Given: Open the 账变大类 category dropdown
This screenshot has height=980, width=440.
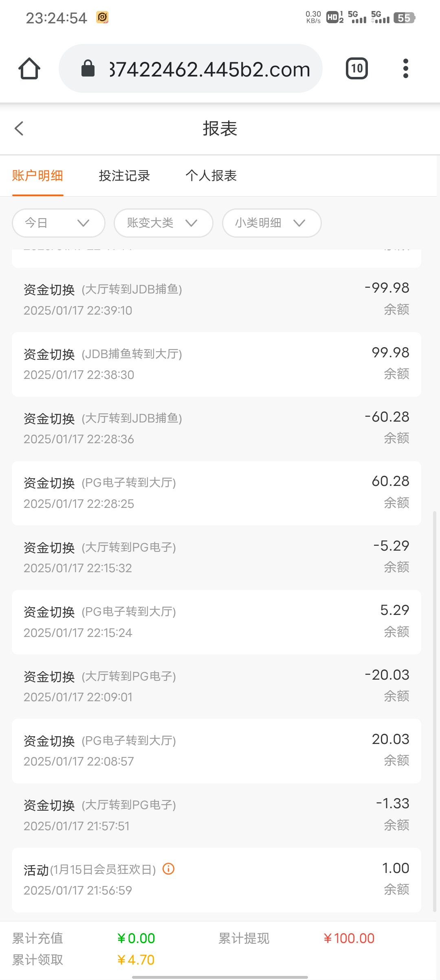Looking at the screenshot, I should (x=163, y=223).
